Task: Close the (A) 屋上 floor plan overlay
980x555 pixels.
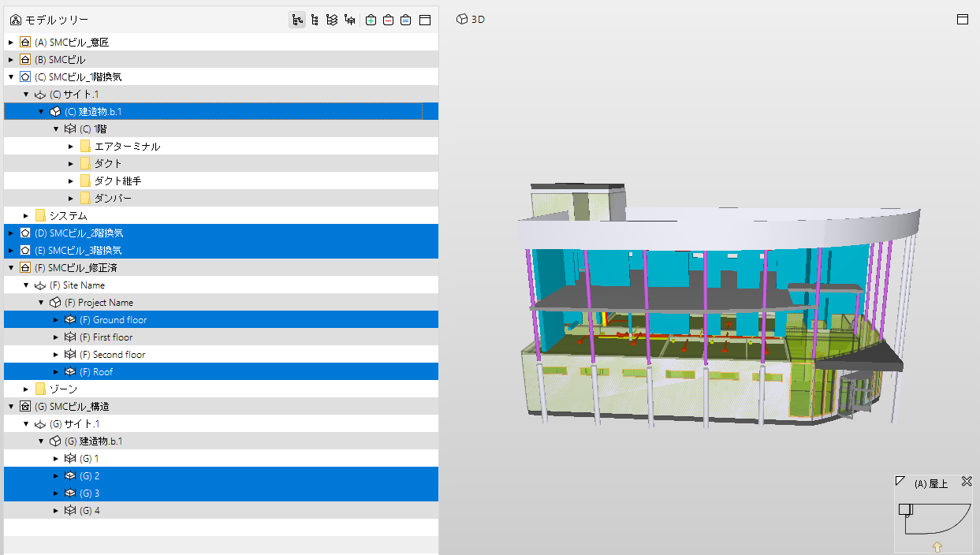Action: click(966, 482)
